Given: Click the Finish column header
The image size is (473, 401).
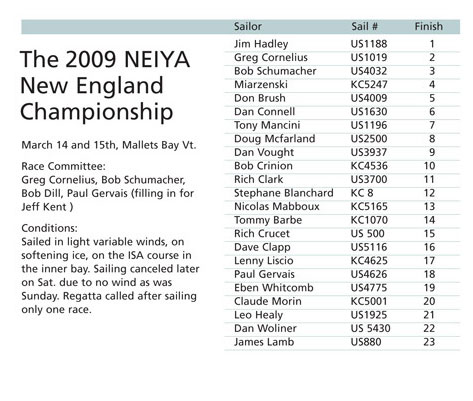Looking at the screenshot, I should tap(429, 26).
